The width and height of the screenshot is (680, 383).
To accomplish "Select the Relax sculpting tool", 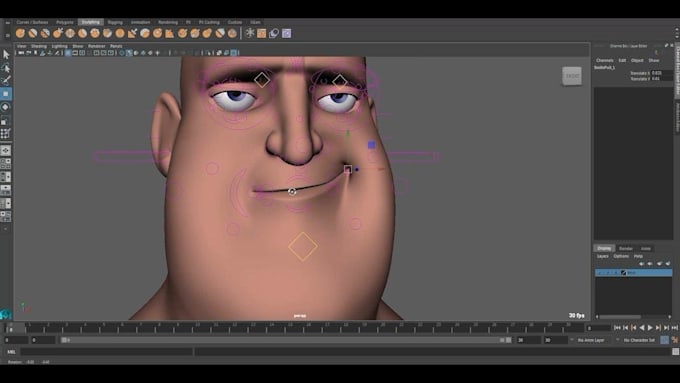I will (45, 33).
